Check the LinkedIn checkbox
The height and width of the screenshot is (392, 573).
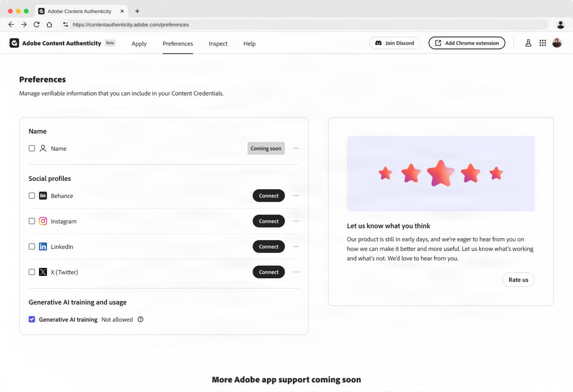pyautogui.click(x=32, y=247)
